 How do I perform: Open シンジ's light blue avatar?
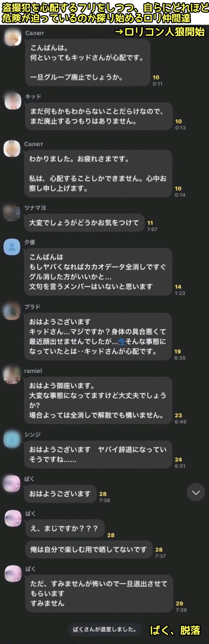click(x=12, y=439)
